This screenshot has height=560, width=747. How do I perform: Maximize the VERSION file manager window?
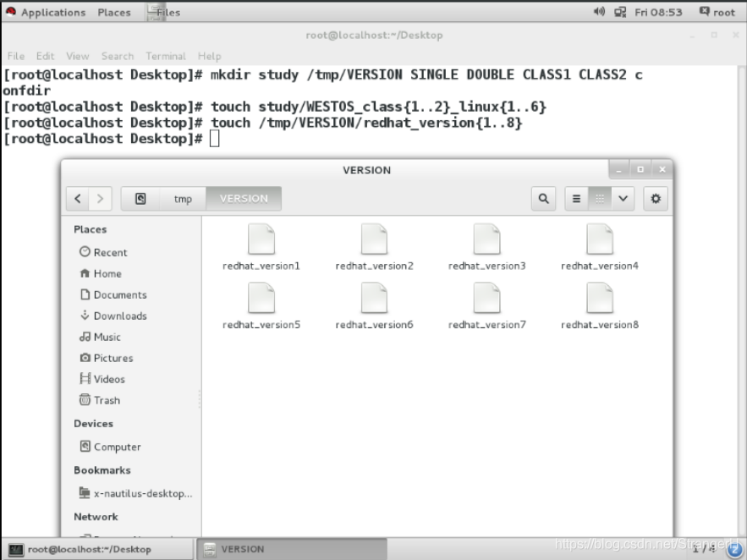pos(640,169)
